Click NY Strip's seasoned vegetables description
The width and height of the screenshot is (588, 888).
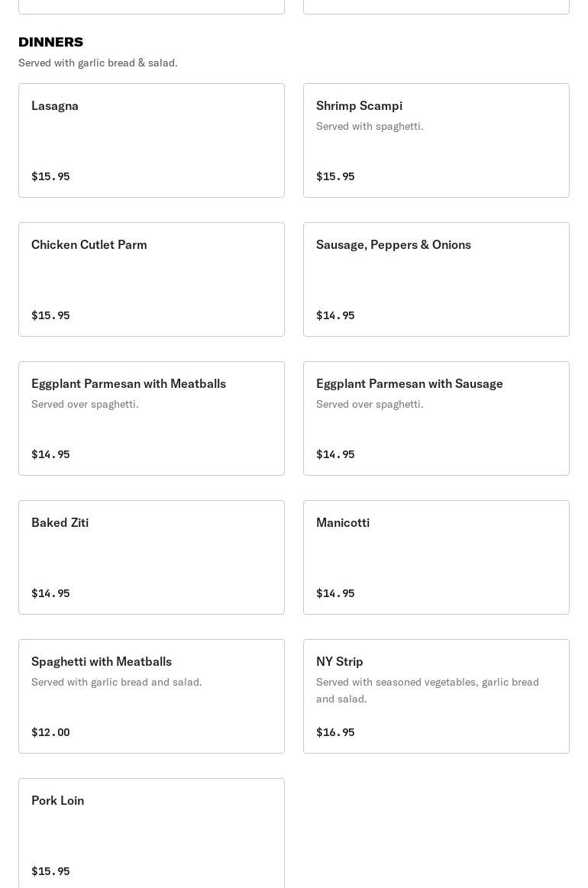pyautogui.click(x=428, y=690)
